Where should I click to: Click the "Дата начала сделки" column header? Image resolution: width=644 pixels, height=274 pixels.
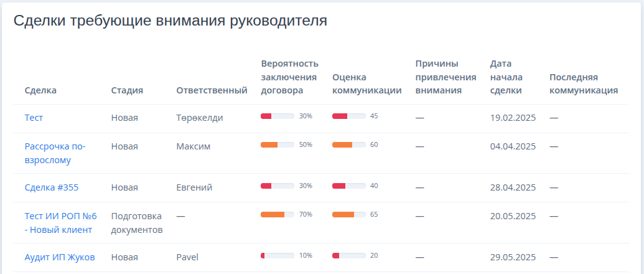tap(506, 77)
